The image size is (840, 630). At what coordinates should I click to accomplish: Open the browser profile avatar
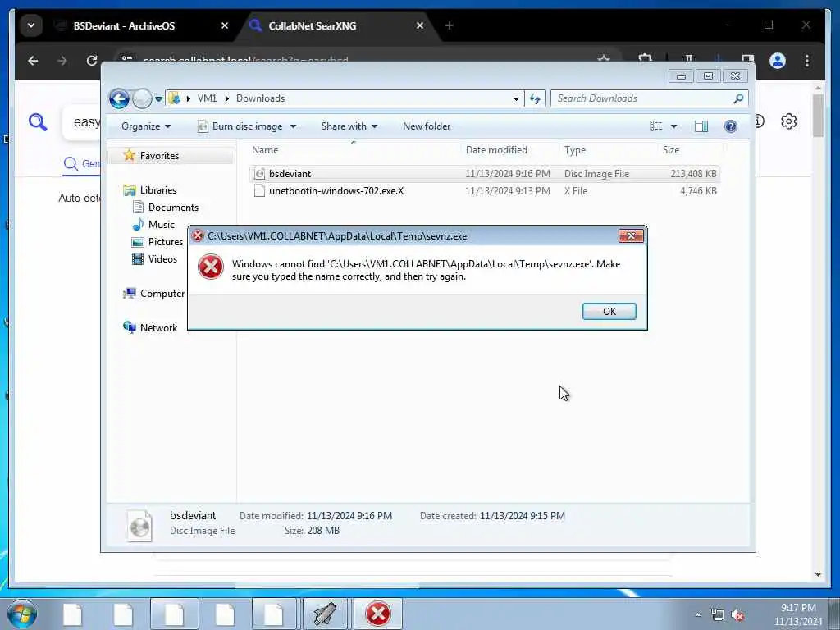pyautogui.click(x=778, y=61)
